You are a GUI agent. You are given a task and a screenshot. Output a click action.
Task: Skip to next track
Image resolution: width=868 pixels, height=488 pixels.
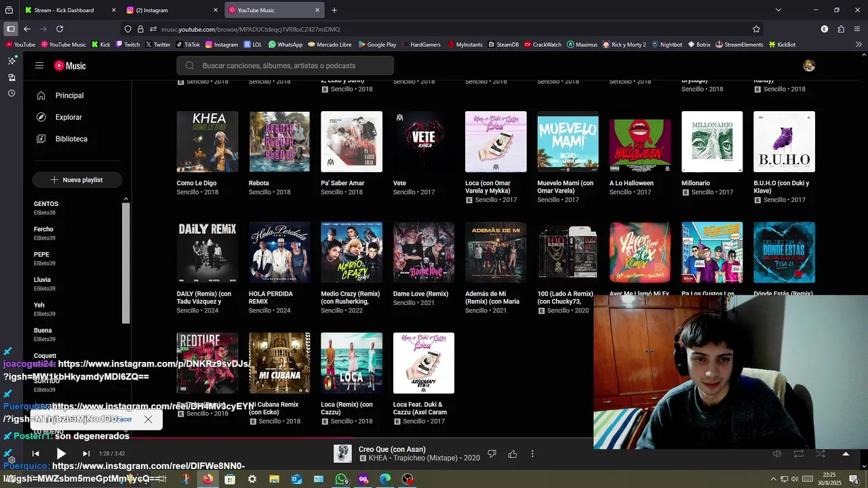coord(86,453)
